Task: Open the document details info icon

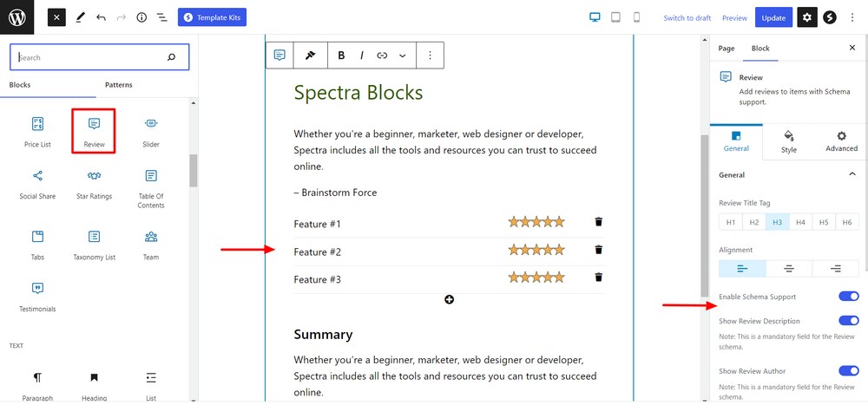Action: pyautogui.click(x=141, y=17)
